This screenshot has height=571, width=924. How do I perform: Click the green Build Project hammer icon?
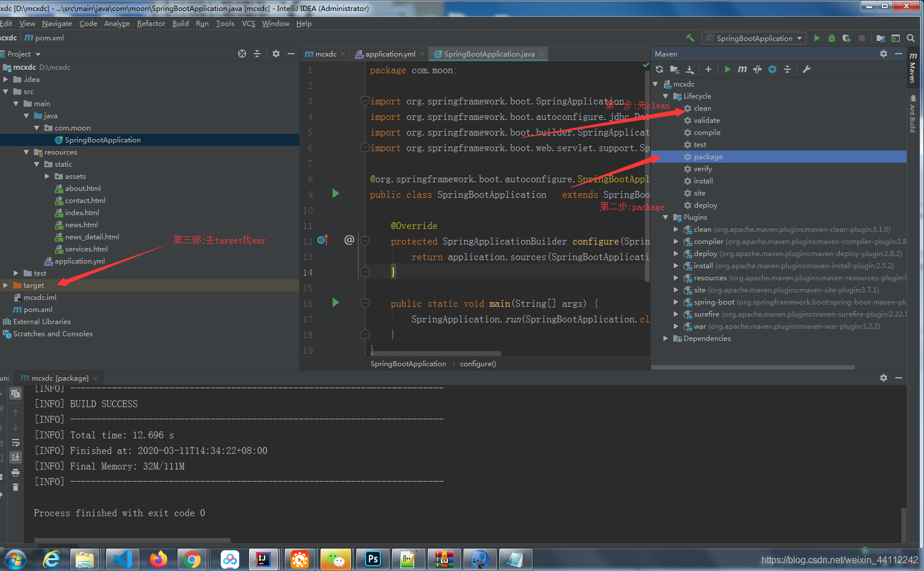pos(690,38)
